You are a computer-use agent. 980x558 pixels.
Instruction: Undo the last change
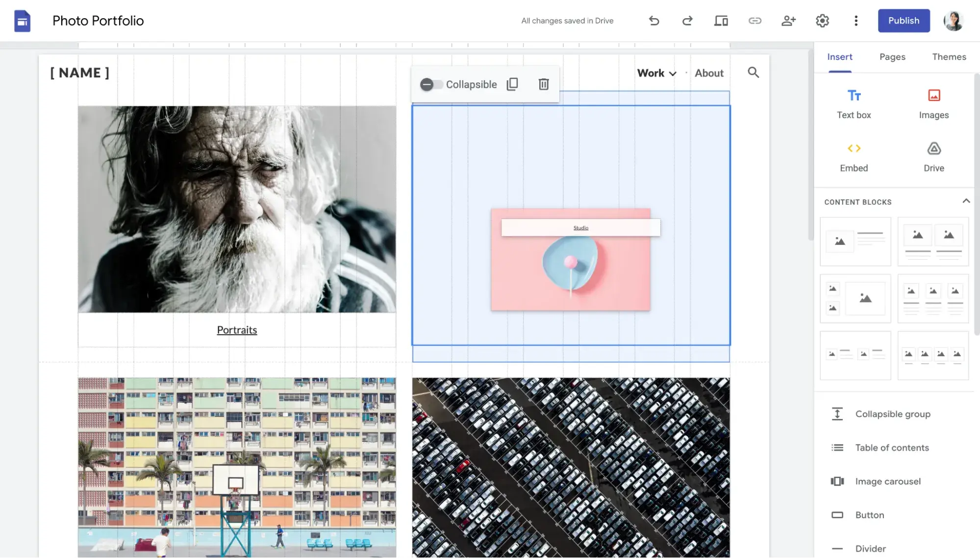pos(654,21)
